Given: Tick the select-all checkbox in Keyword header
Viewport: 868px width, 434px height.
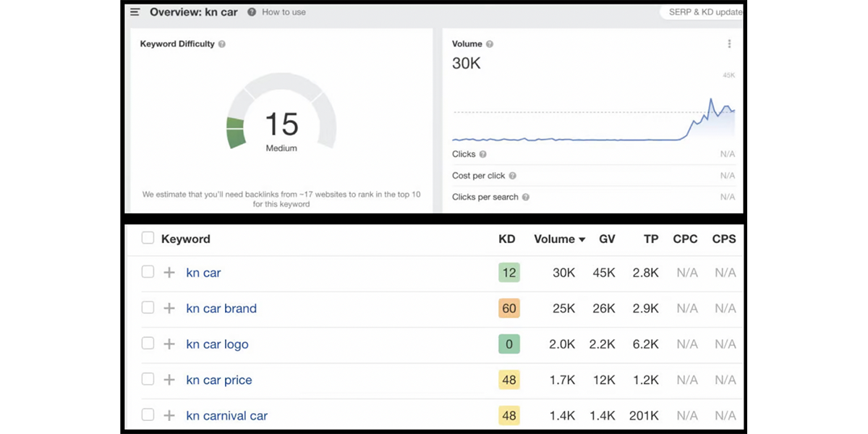Looking at the screenshot, I should coord(148,238).
